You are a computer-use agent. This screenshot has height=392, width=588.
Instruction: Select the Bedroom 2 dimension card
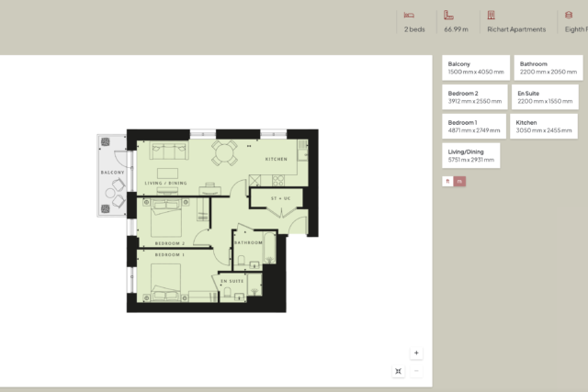point(474,97)
